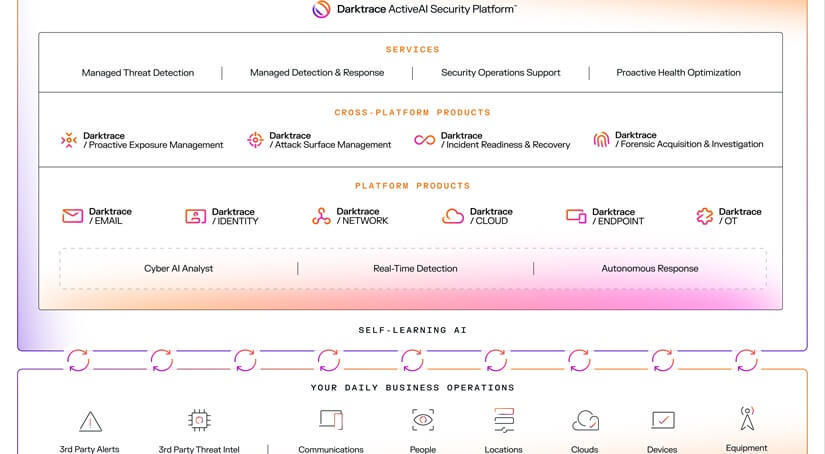Click the Darktrace EMAIL envelope icon

[73, 216]
